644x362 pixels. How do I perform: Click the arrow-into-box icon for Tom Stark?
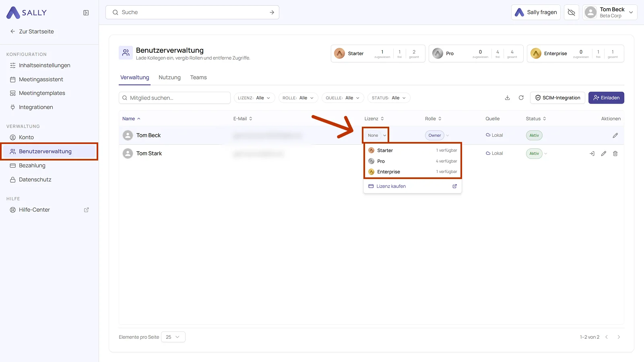point(592,154)
